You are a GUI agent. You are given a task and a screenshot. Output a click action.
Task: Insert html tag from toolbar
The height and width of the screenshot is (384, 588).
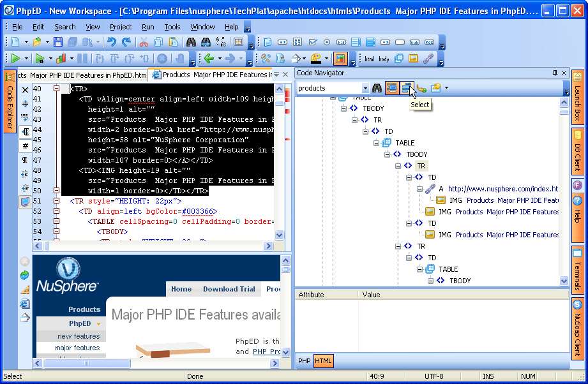tap(370, 59)
